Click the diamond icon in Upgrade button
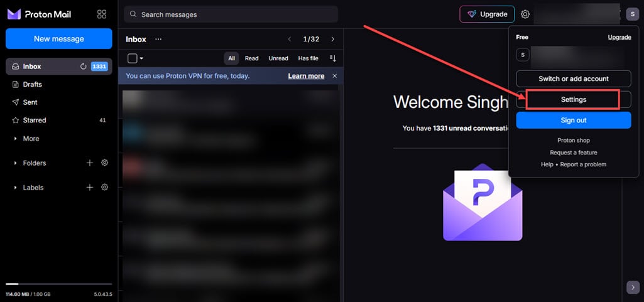Viewport: 644px width, 302px height. (472, 14)
